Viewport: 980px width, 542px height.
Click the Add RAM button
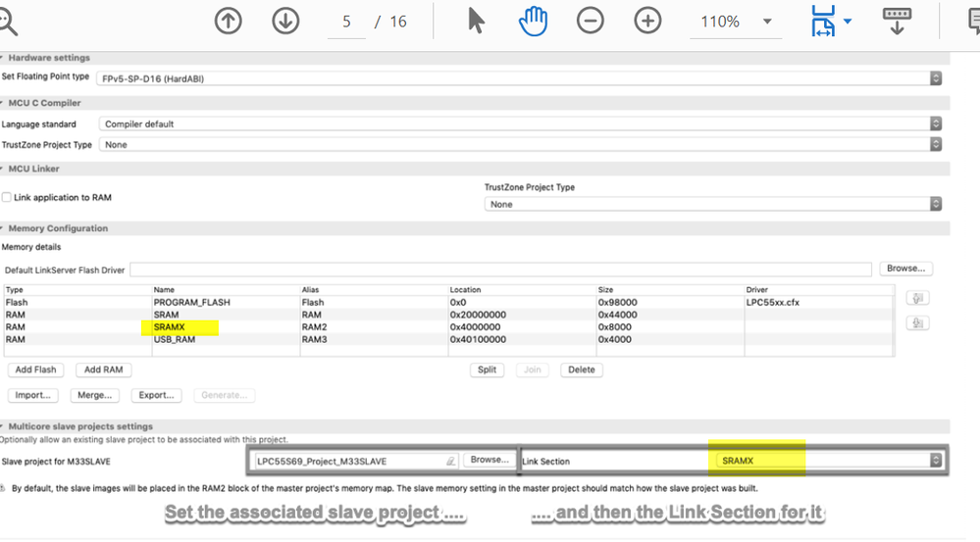[x=104, y=370]
